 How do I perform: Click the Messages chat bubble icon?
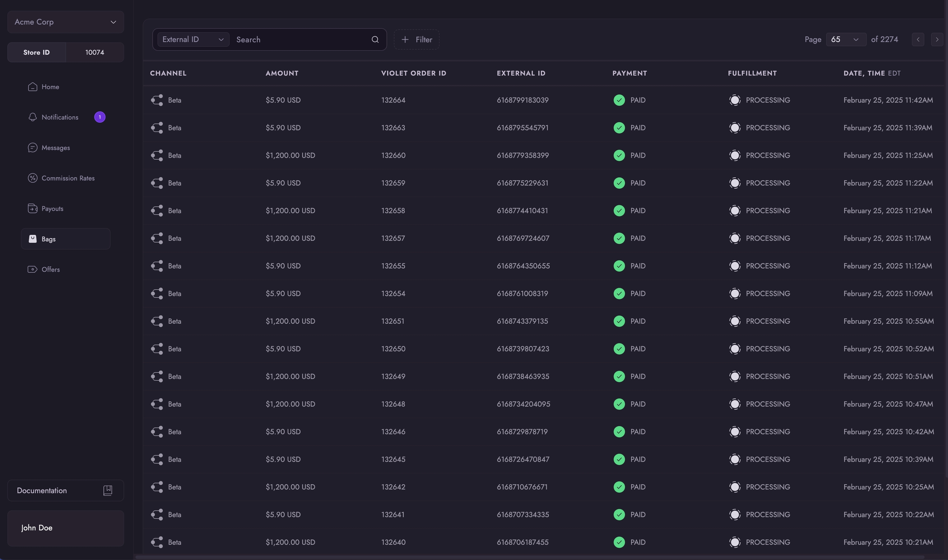coord(33,148)
